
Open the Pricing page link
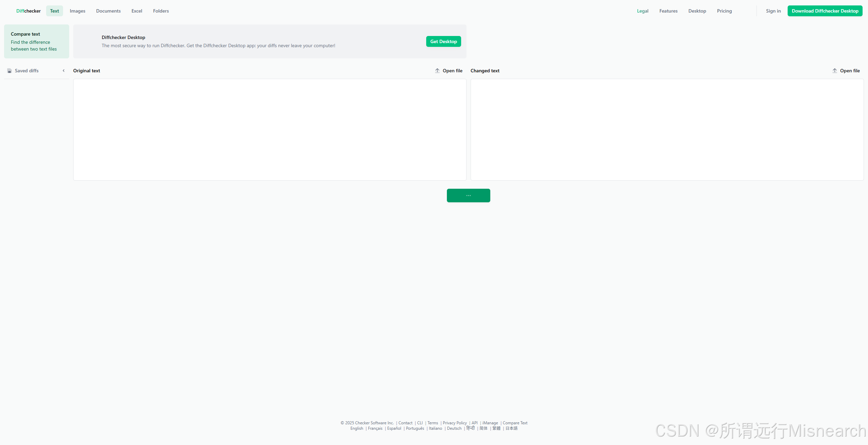724,11
